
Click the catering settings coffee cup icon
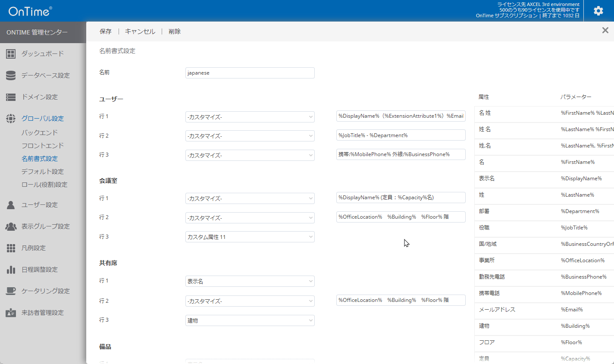11,291
